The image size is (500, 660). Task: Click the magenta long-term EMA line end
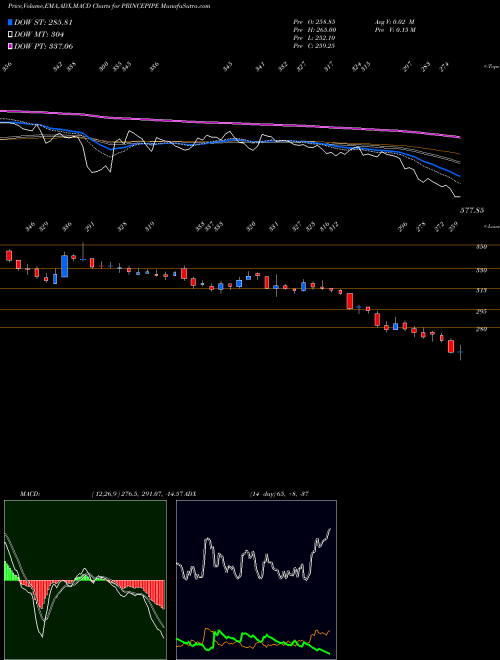458,137
